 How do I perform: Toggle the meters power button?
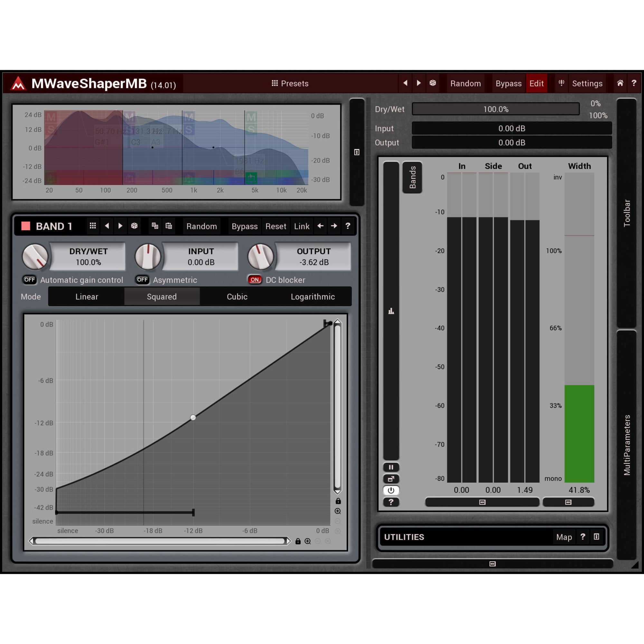(x=391, y=490)
